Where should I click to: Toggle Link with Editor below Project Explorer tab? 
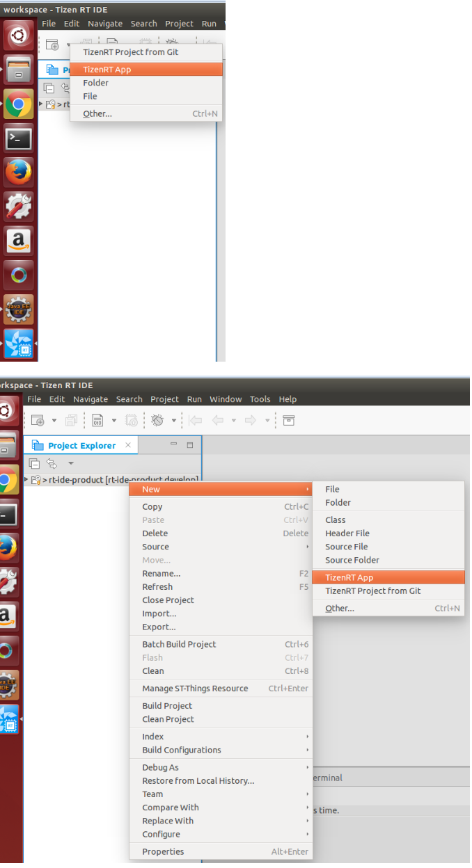[x=51, y=463]
